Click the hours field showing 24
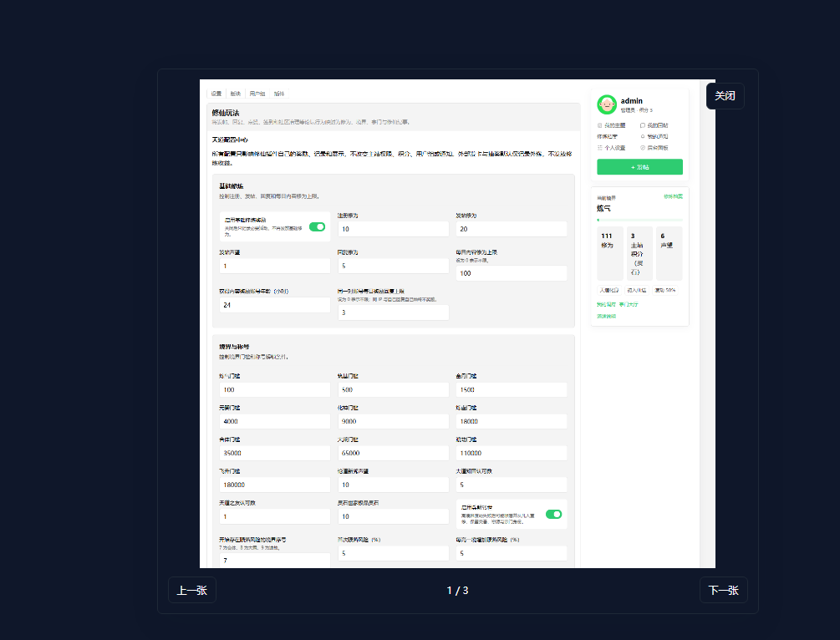This screenshot has height=640, width=840. [275, 305]
